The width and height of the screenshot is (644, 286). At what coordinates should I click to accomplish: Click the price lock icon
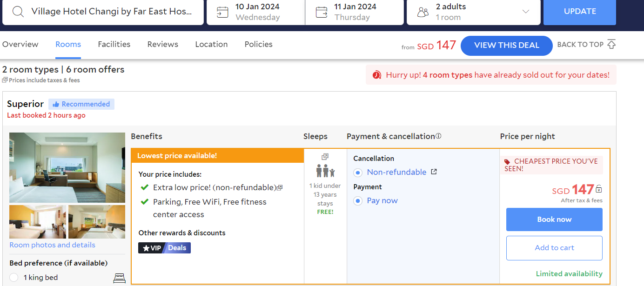(599, 189)
